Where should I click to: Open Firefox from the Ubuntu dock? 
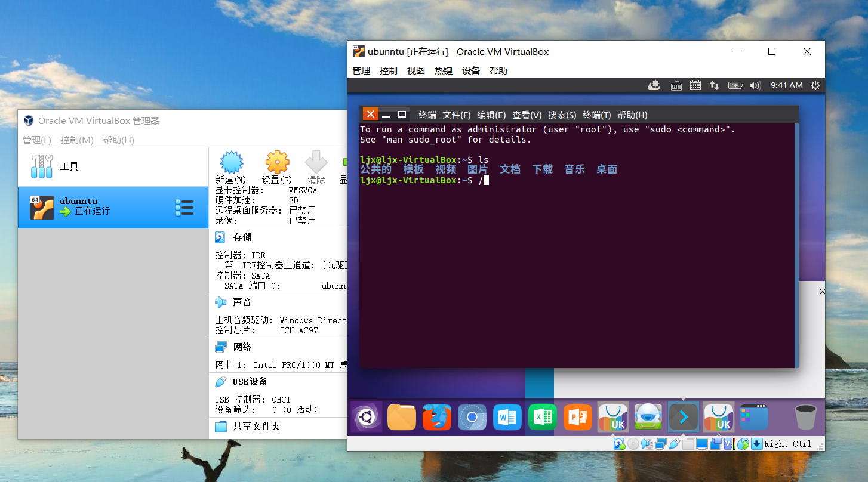click(x=437, y=418)
